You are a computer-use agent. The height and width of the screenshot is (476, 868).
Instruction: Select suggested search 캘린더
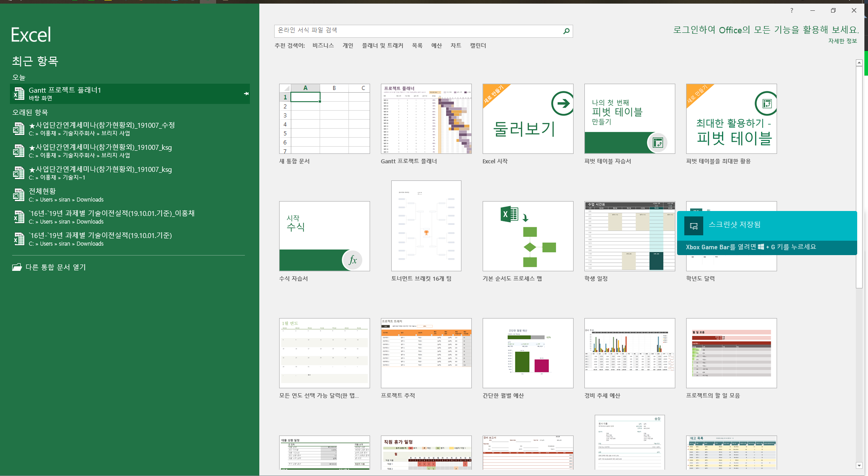[478, 45]
